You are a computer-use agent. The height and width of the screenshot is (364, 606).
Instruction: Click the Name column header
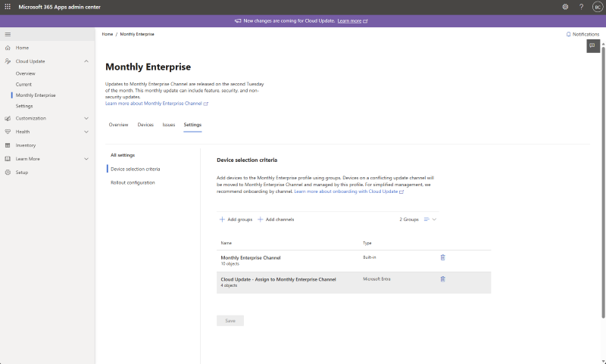[x=226, y=243]
